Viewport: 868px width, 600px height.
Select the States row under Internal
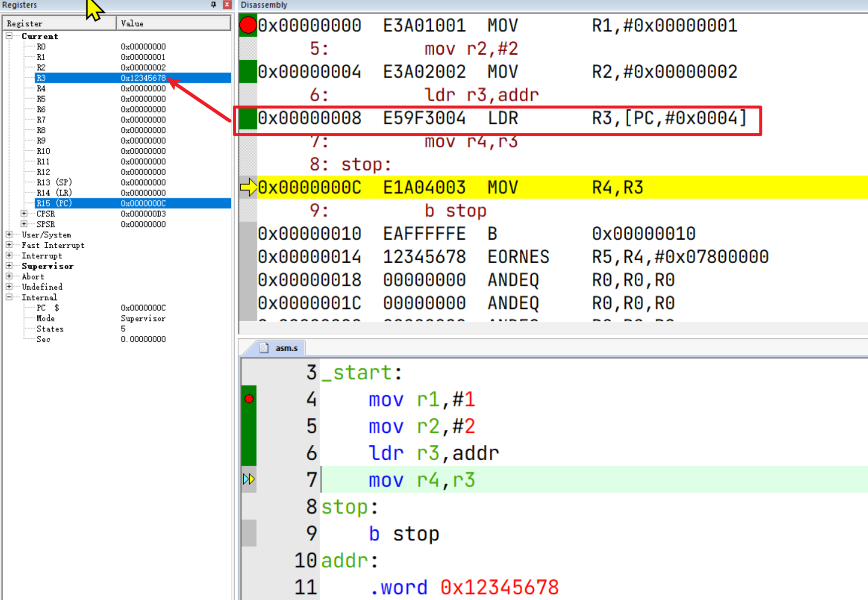133,329
